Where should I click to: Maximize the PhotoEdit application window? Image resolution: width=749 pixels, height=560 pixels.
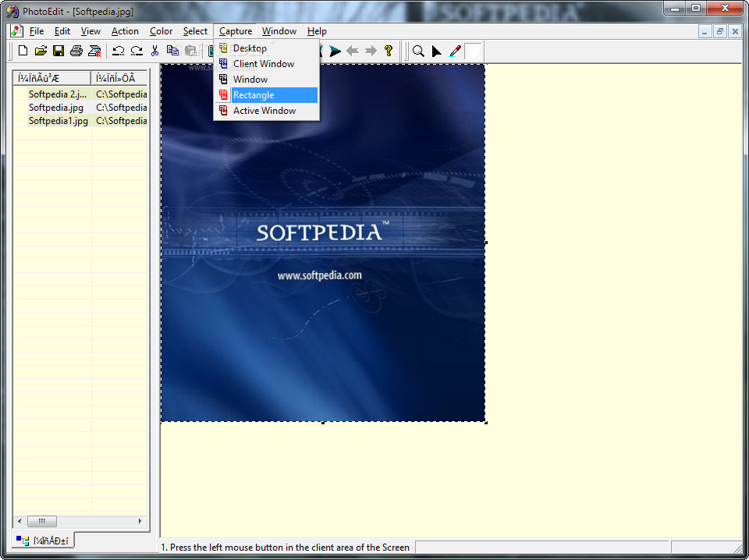coord(695,8)
